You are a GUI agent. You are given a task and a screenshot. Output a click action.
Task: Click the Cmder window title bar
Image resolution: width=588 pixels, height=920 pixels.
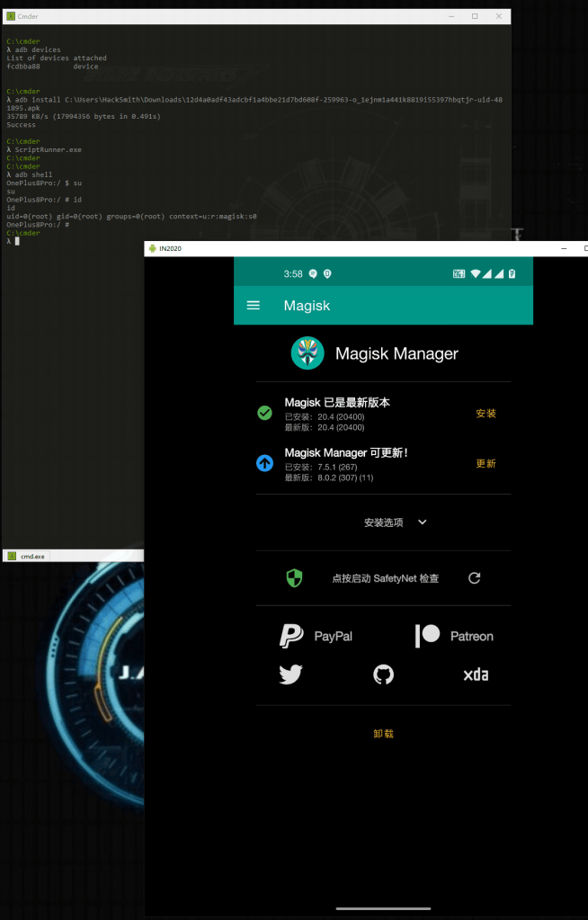225,16
